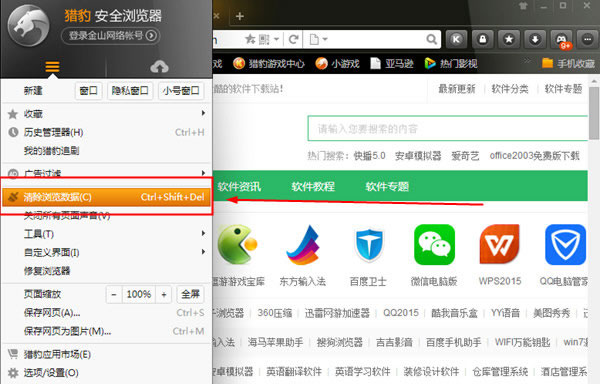Open 猎豹应用市场(E) menu item
The image size is (600, 384).
click(106, 354)
